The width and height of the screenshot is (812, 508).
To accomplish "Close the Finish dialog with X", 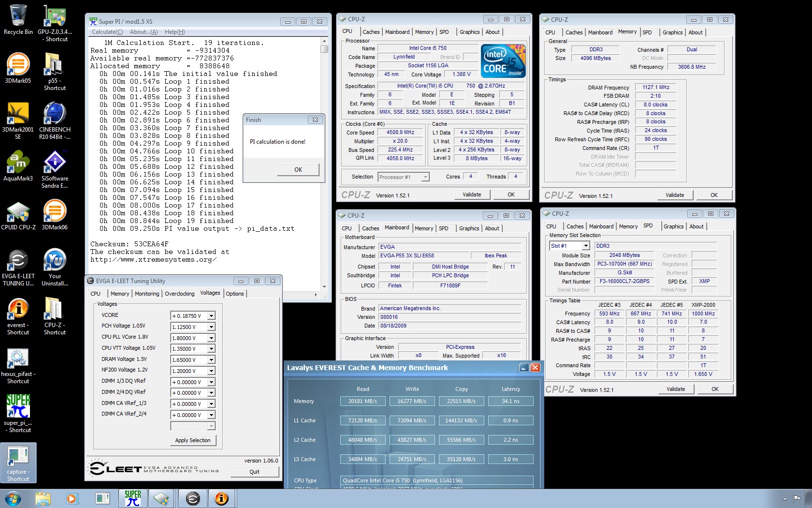I will 315,120.
